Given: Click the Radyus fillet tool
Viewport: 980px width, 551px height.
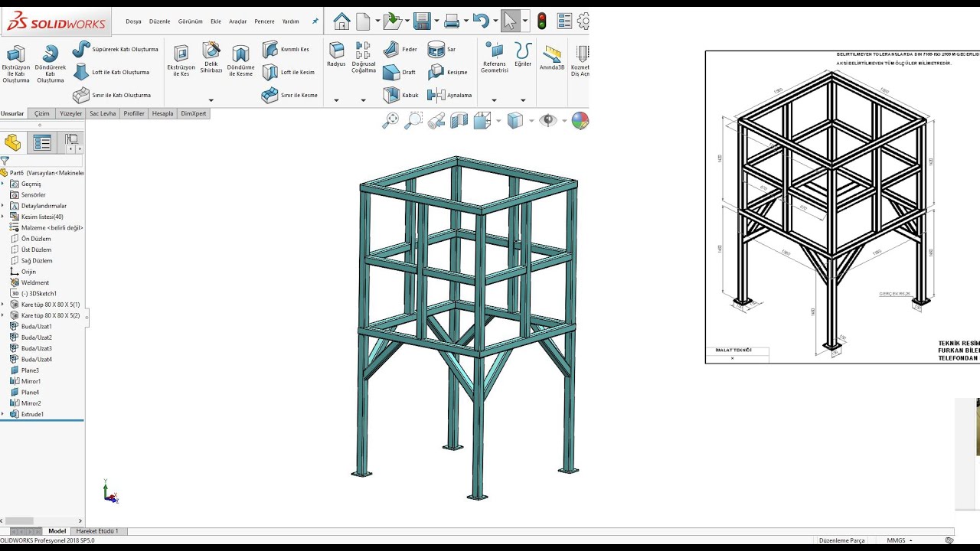Looking at the screenshot, I should [x=336, y=55].
